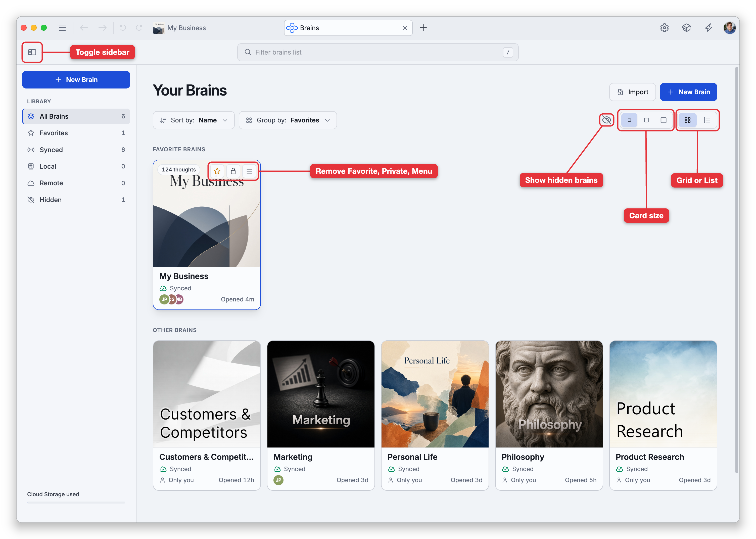
Task: Select Remote in the library
Action: [76, 183]
